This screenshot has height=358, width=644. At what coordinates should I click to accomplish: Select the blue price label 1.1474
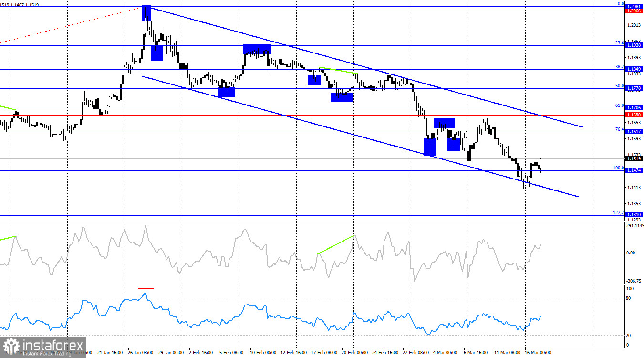634,170
